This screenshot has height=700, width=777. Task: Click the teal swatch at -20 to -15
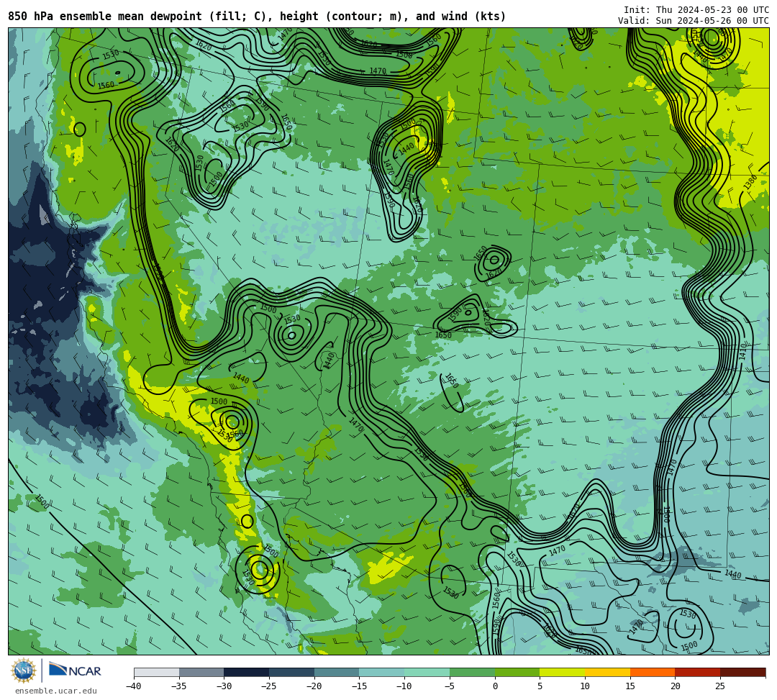(x=337, y=672)
